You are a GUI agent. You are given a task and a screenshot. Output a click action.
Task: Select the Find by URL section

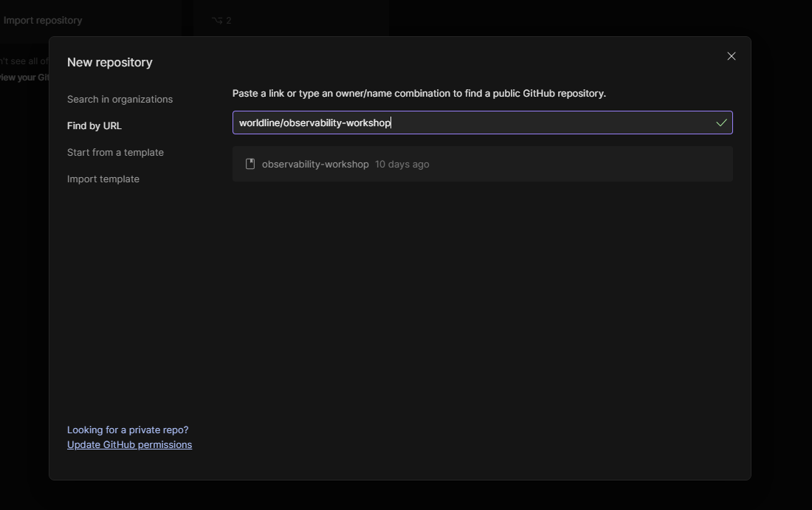click(94, 125)
